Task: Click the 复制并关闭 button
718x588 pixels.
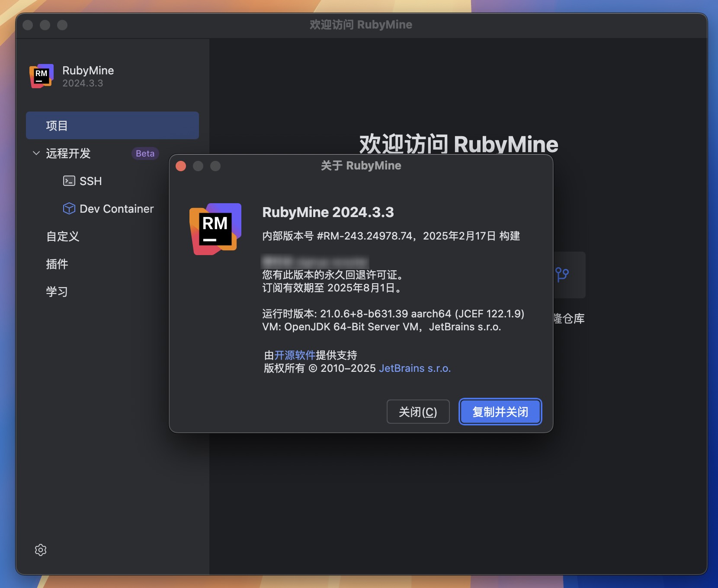Action: [x=500, y=412]
